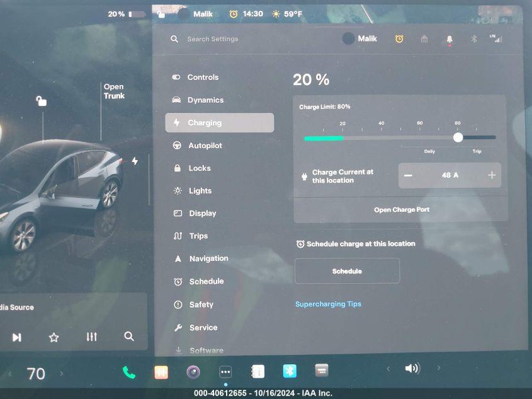Screen dimensions: 532x399
Task: Favorite the current track with the star
Action: [54, 337]
